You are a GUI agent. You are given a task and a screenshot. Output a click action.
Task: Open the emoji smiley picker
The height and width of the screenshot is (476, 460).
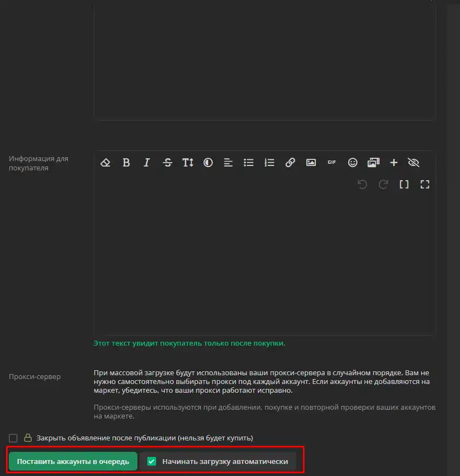coord(353,163)
